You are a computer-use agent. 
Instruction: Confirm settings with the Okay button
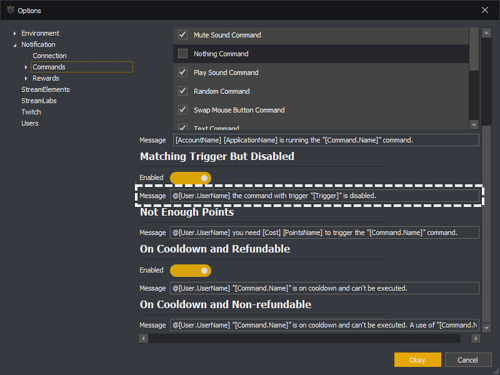417,360
